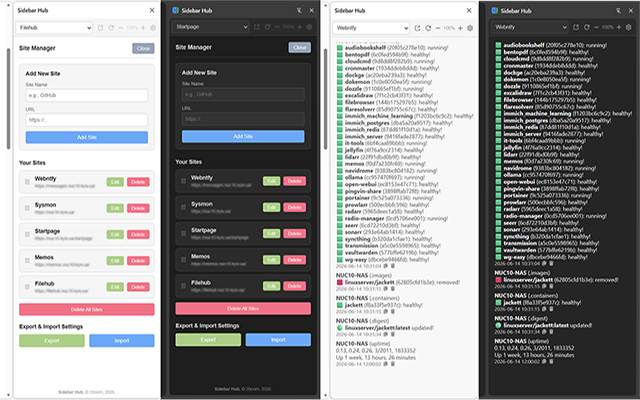Delete the Filehub site in light Site Manager
Screen dimensions: 640x400
coord(138,287)
